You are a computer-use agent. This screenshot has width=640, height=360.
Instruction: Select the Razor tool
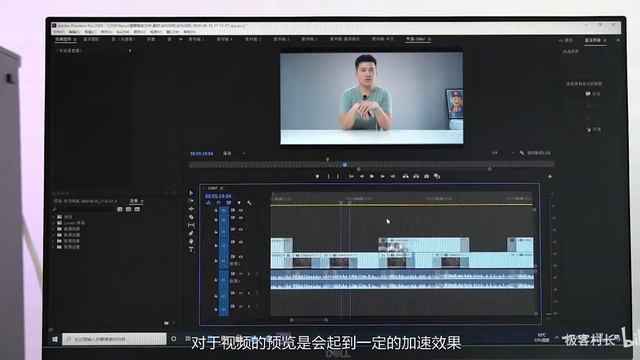point(191,217)
